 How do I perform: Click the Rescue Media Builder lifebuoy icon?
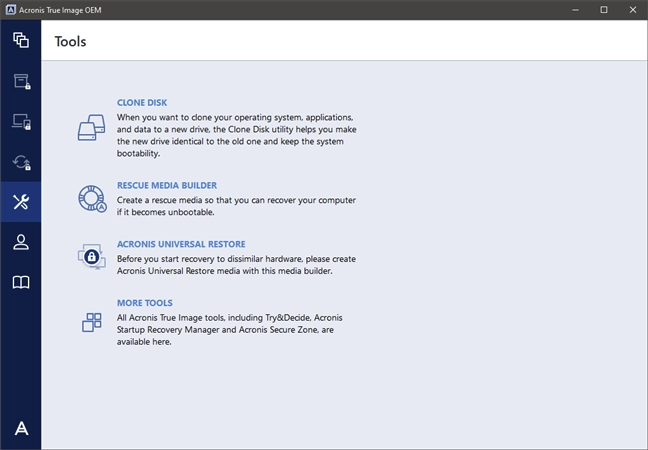[93, 199]
